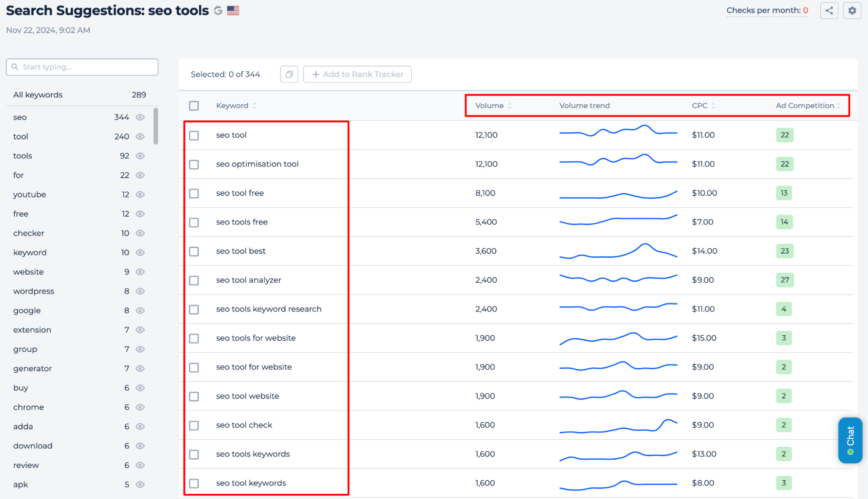Image resolution: width=868 pixels, height=499 pixels.
Task: Sort by the Keyword column
Action: [236, 106]
